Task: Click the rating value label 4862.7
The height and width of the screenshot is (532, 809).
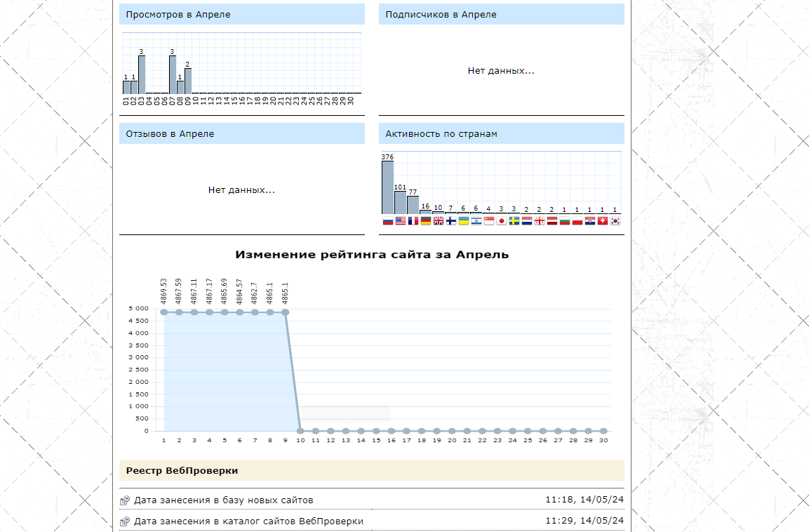Action: click(x=255, y=293)
